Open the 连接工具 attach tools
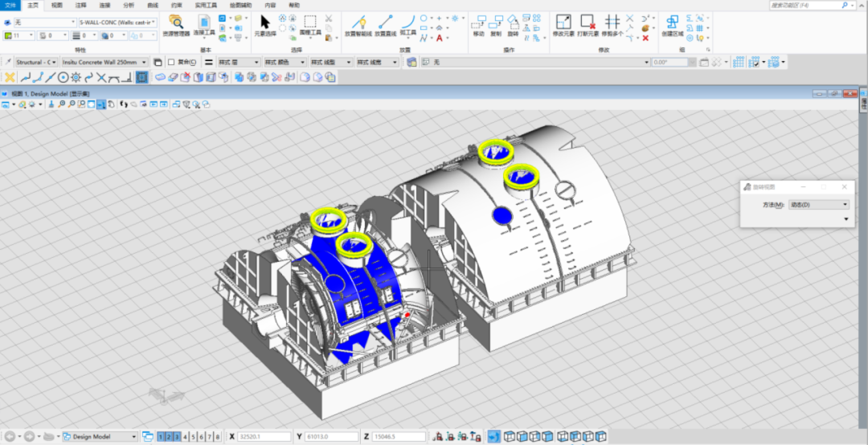Screen dimensions: 868x445 pos(203,26)
